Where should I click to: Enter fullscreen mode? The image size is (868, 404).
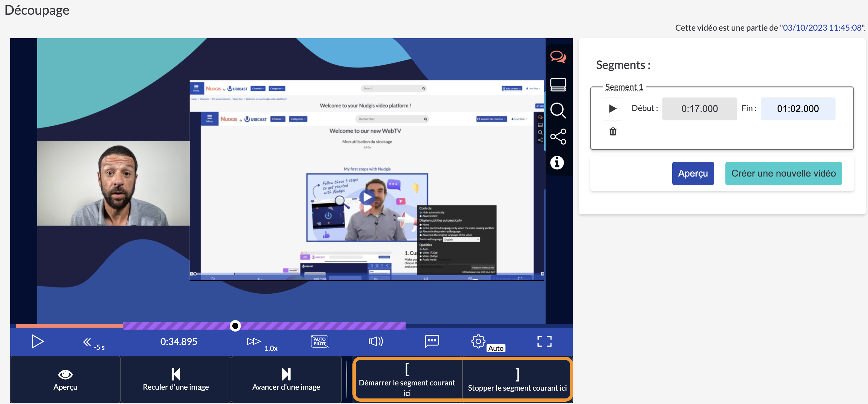[544, 341]
